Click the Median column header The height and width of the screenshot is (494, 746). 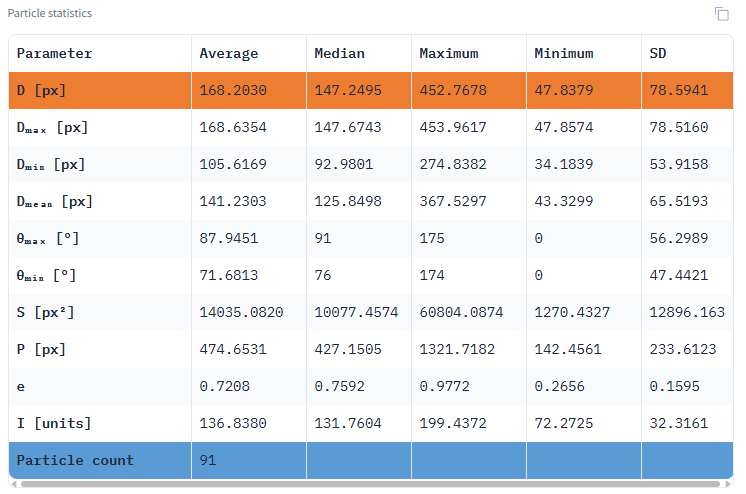click(339, 53)
